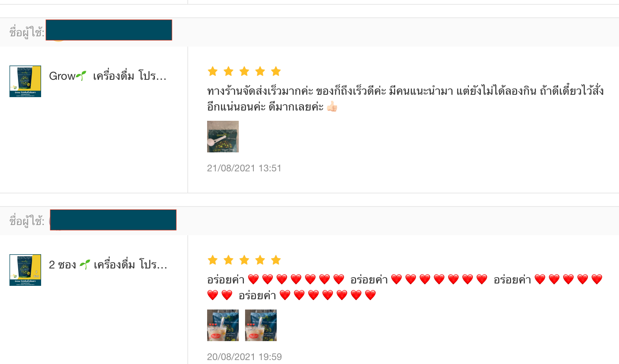View review photo with white scoop
This screenshot has height=364, width=619.
223,137
